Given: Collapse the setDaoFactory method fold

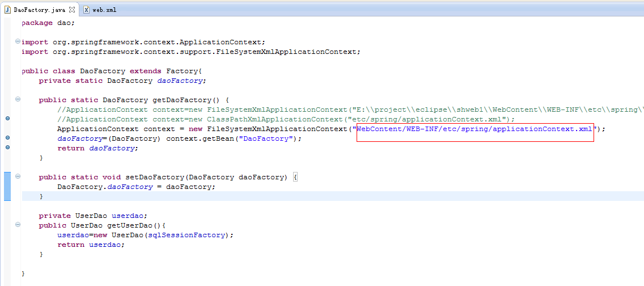Looking at the screenshot, I should pyautogui.click(x=18, y=176).
